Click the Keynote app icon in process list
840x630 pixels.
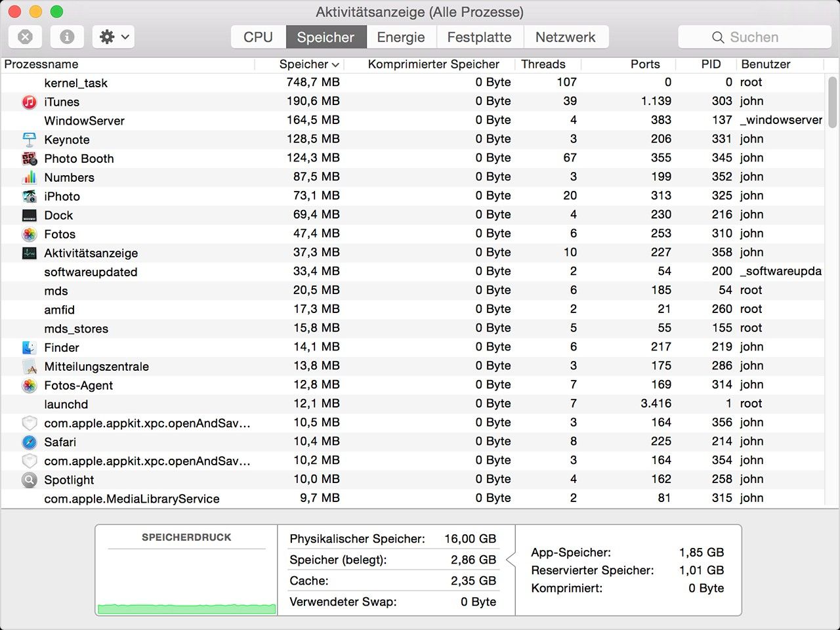coord(29,139)
